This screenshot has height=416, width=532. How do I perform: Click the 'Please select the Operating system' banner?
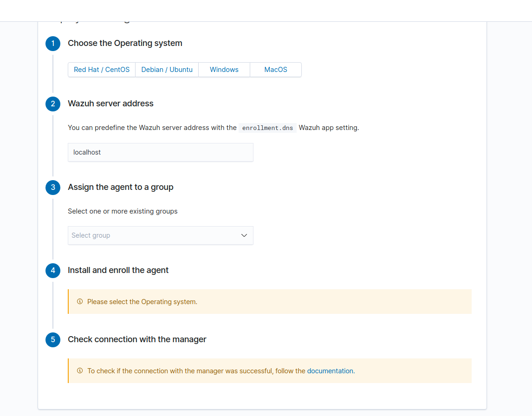point(270,301)
